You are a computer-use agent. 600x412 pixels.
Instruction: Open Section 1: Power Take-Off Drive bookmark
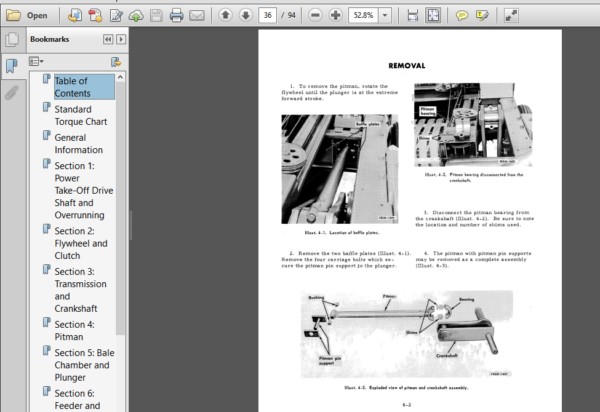pyautogui.click(x=84, y=190)
